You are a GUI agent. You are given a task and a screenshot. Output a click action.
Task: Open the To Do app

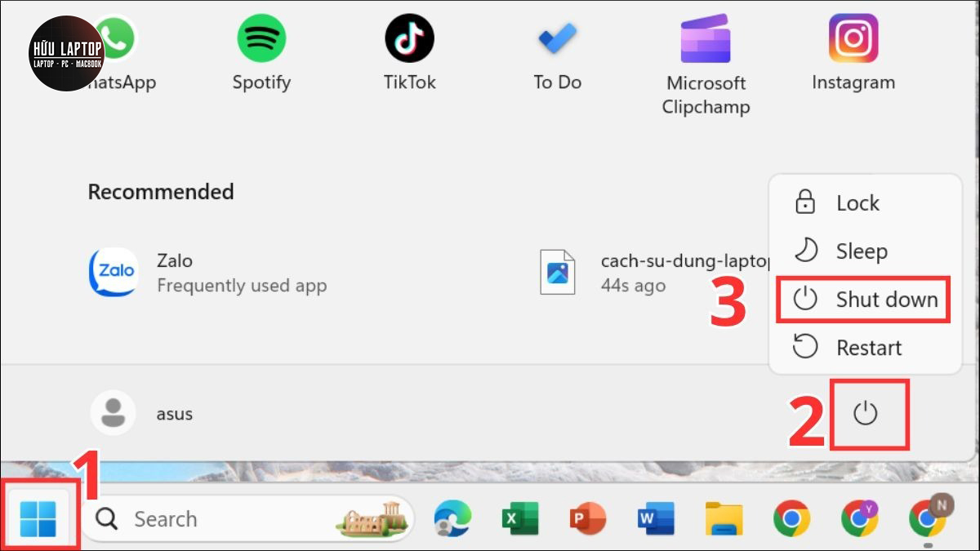pyautogui.click(x=557, y=52)
